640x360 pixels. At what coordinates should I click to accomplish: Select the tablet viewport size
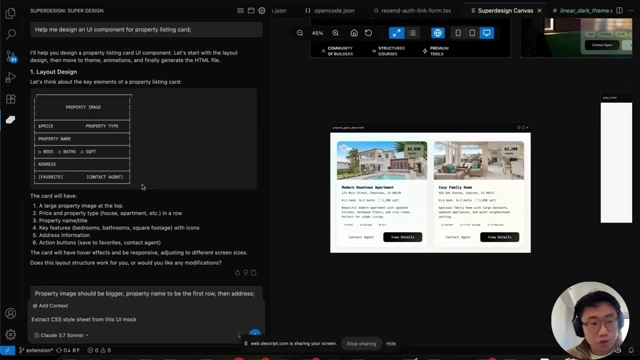[472, 33]
